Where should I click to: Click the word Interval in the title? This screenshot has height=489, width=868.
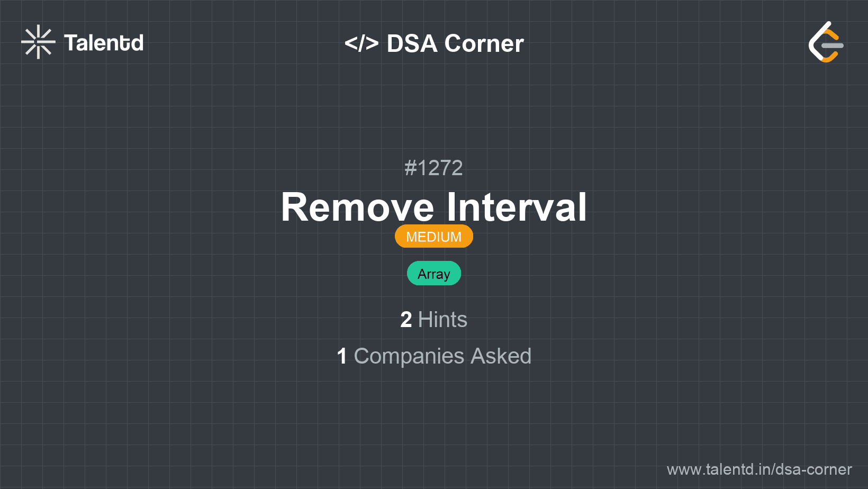pos(517,207)
